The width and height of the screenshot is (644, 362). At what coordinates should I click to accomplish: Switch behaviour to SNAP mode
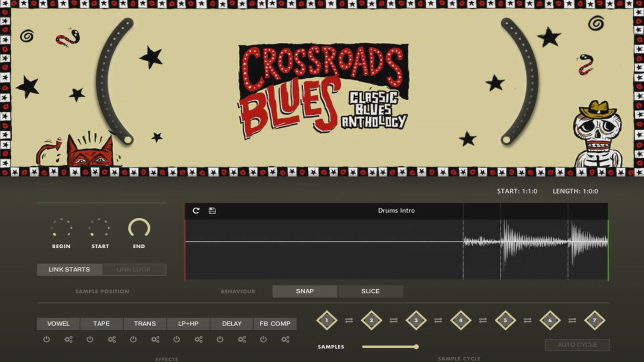coord(305,291)
